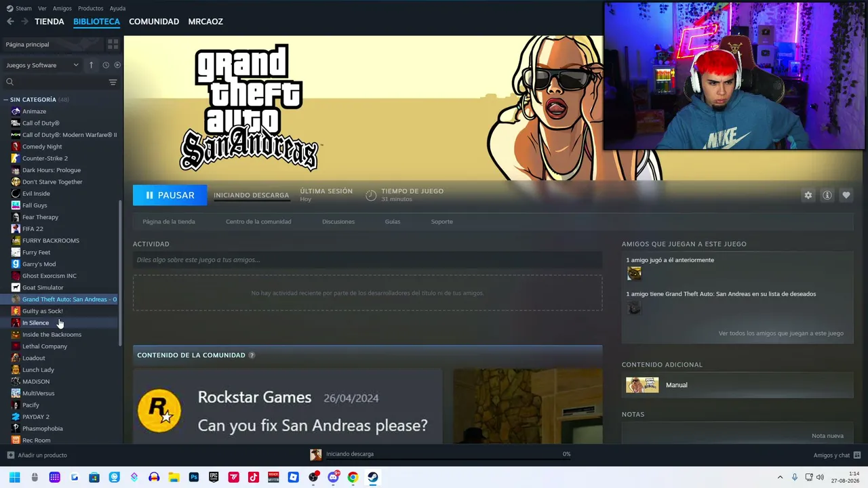Open the Guías link
The image size is (868, 488).
(x=393, y=222)
